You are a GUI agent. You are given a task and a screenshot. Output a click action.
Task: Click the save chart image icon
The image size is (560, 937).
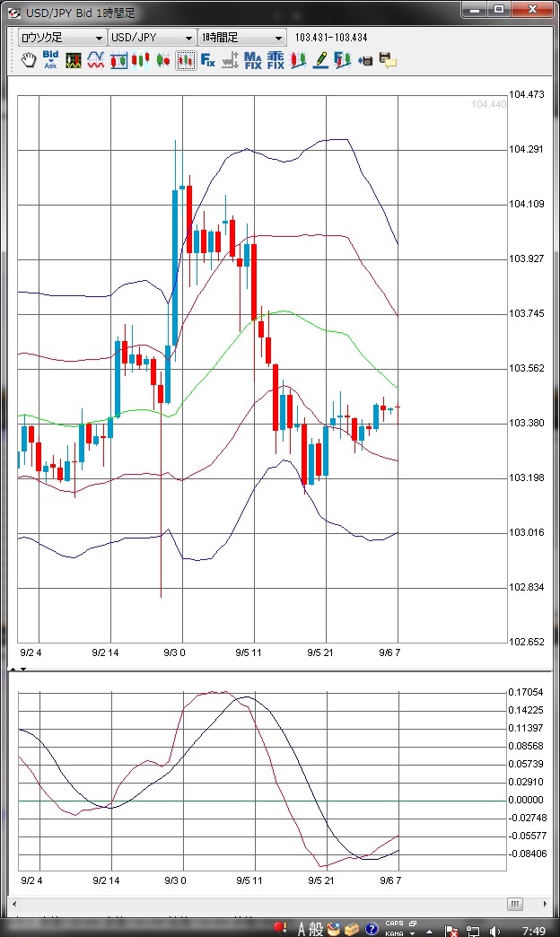pyautogui.click(x=365, y=60)
